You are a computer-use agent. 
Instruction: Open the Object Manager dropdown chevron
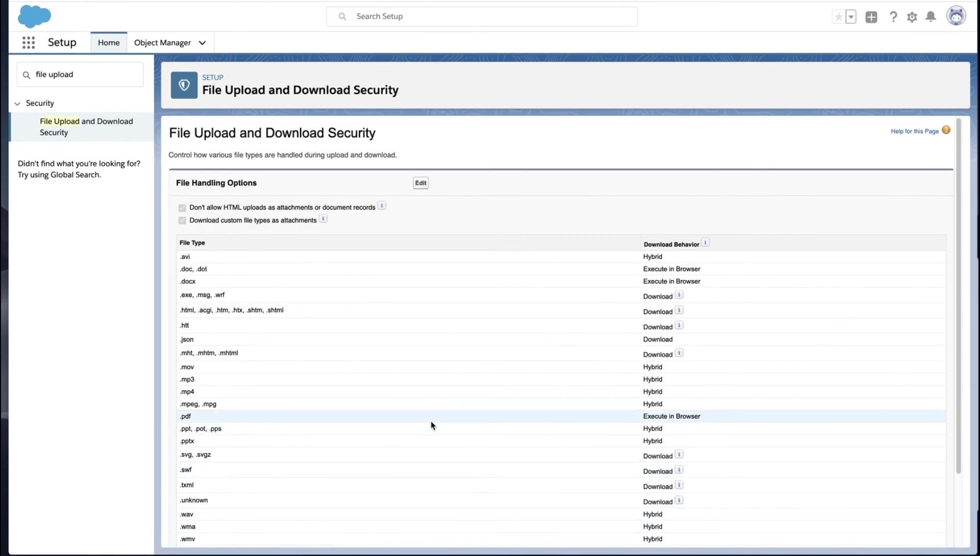tap(202, 43)
